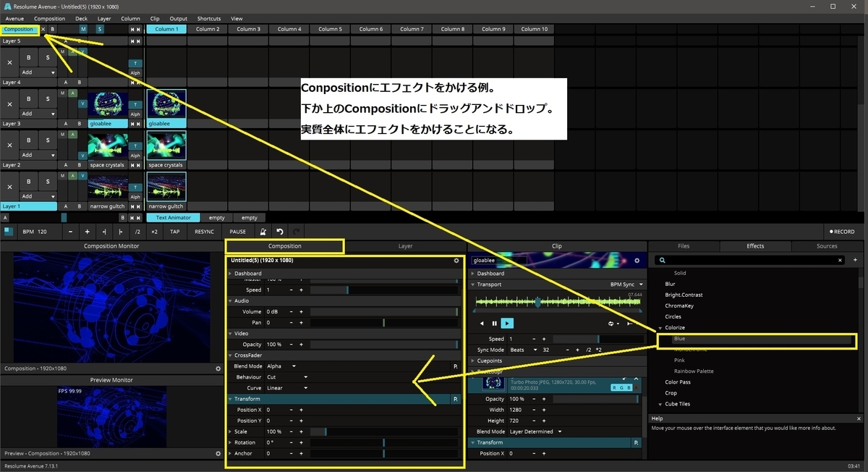Open CrossFader Blend Mode Alpha dropdown
The width and height of the screenshot is (868, 472).
coord(282,366)
